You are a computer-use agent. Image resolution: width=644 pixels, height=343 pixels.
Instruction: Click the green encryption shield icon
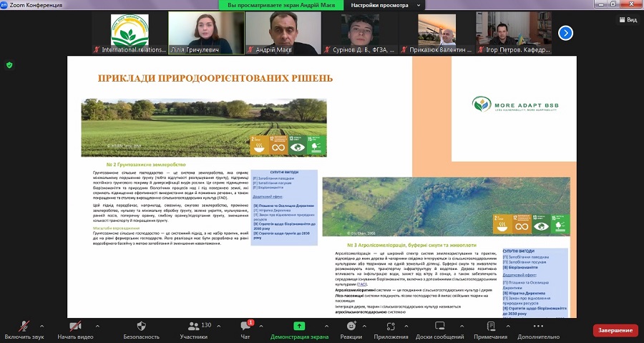click(x=9, y=65)
